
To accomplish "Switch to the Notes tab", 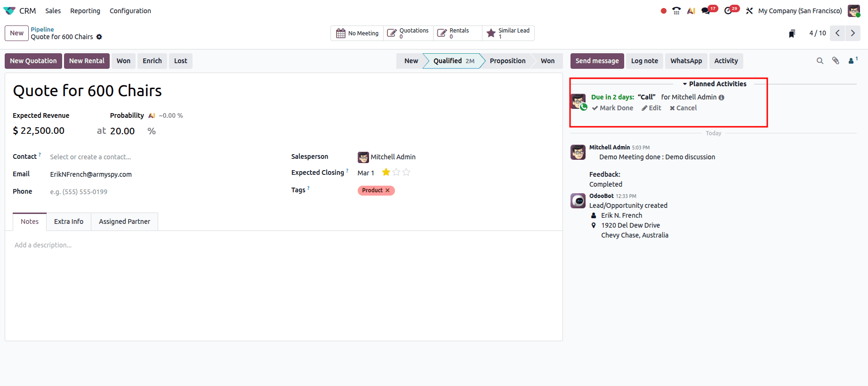I will click(30, 222).
